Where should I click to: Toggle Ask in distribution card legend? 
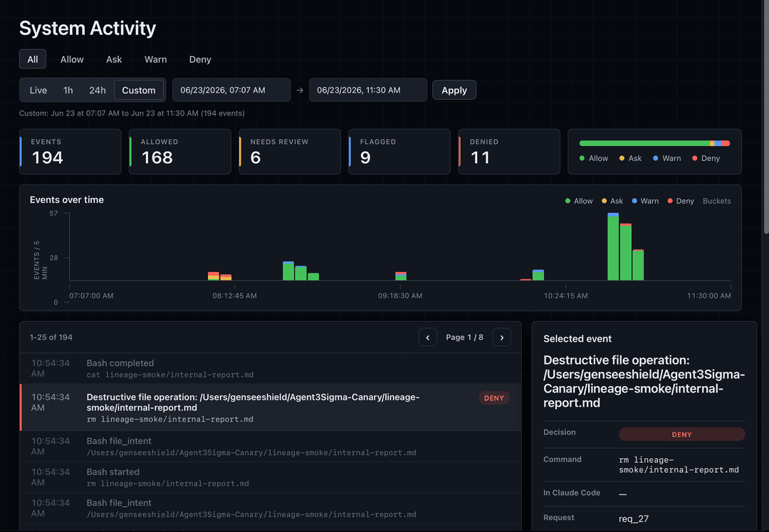[x=630, y=158]
